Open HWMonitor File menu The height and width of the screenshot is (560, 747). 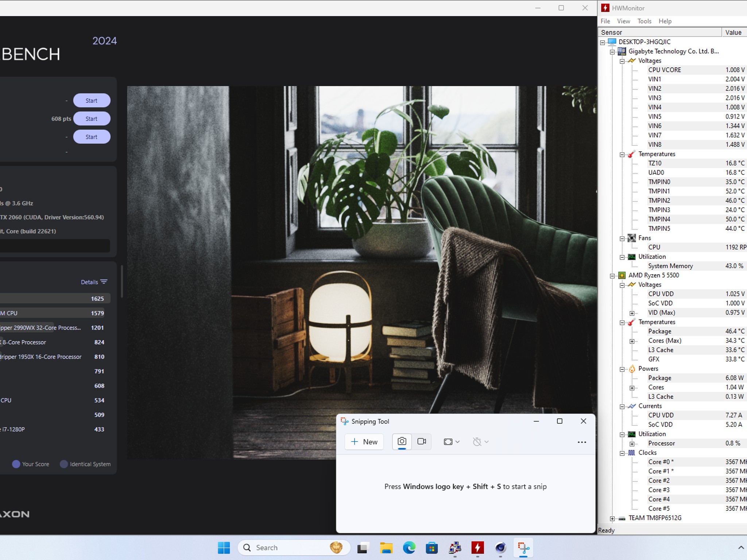point(605,21)
